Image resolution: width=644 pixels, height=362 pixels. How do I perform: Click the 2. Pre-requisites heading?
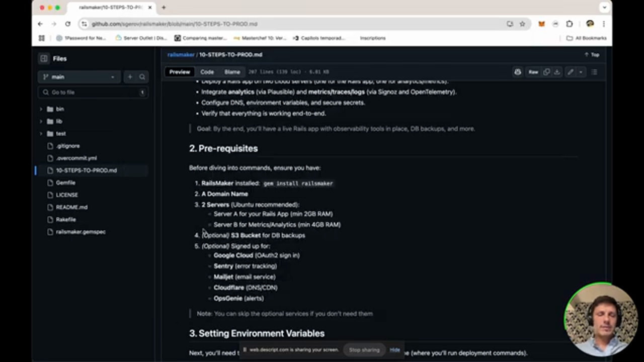[223, 148]
